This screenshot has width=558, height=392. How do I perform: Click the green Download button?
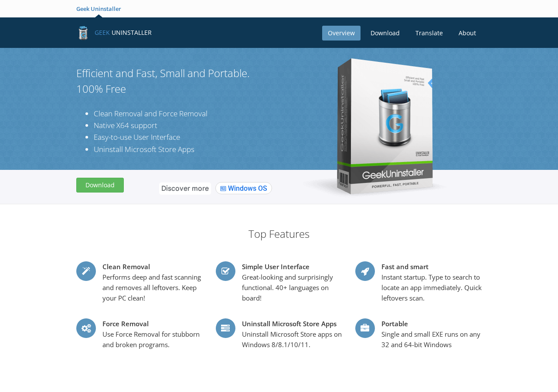pyautogui.click(x=100, y=185)
